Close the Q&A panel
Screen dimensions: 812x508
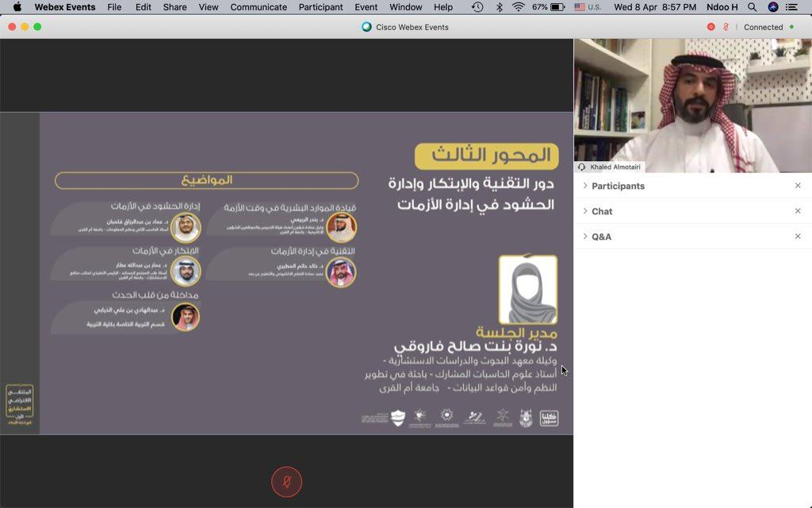798,237
